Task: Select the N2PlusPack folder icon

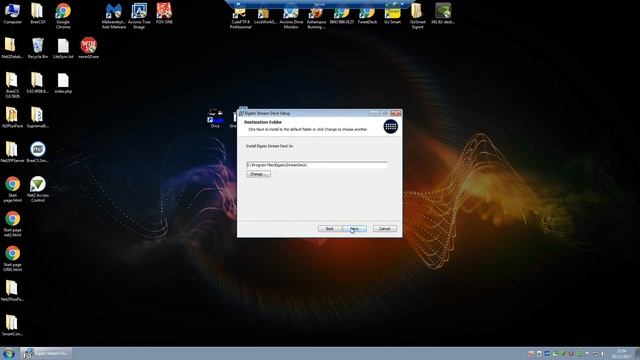Action: tap(12, 118)
